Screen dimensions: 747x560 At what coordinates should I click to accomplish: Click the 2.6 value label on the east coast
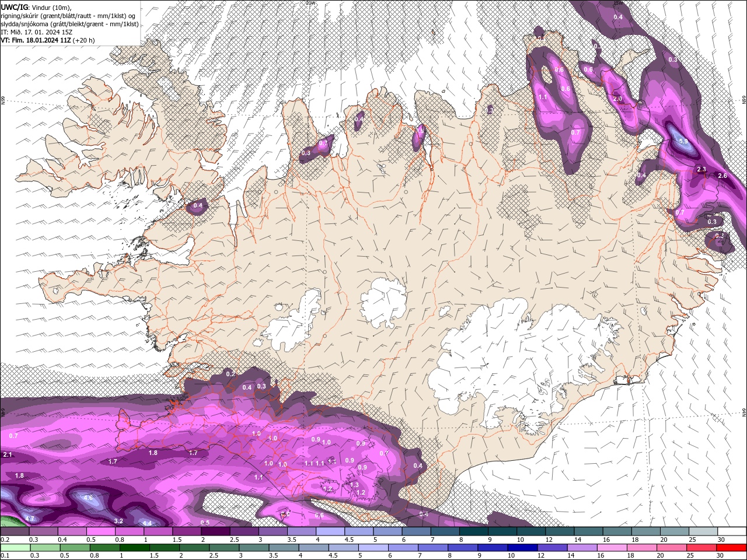(x=722, y=176)
